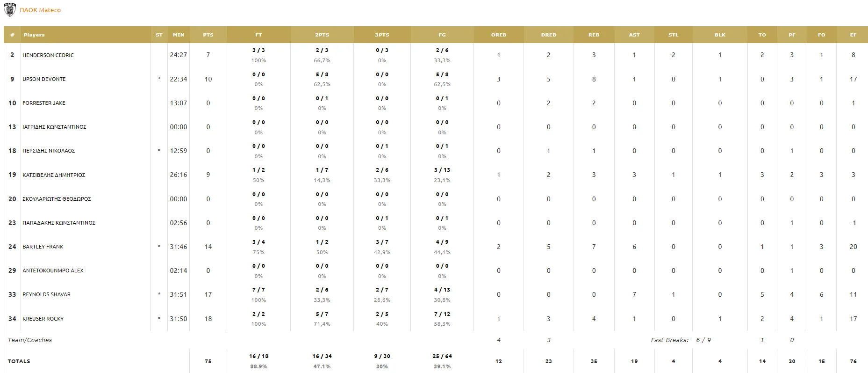The width and height of the screenshot is (868, 373).
Task: Click ANTETOKOUNMPO ALEX player name
Action: 53,271
